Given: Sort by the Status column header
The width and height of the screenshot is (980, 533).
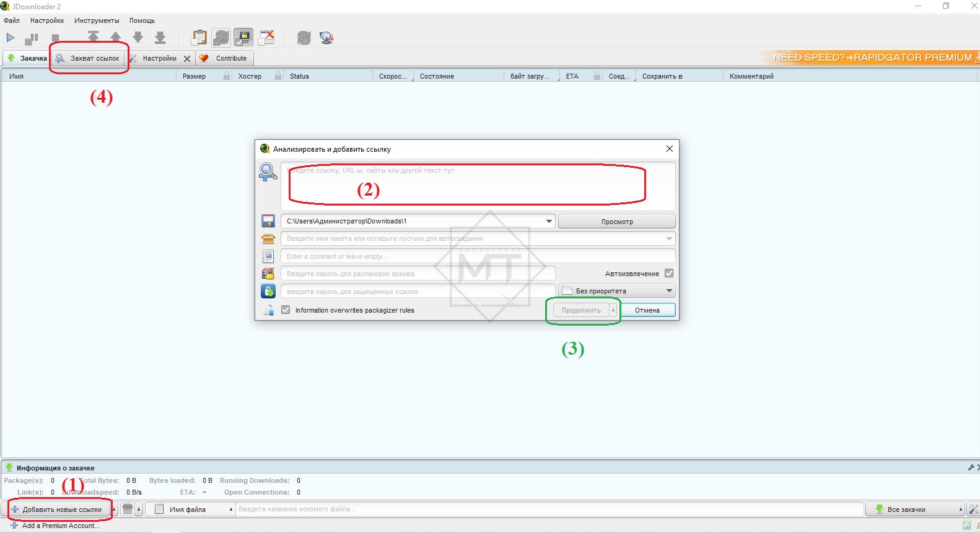Looking at the screenshot, I should pos(328,76).
